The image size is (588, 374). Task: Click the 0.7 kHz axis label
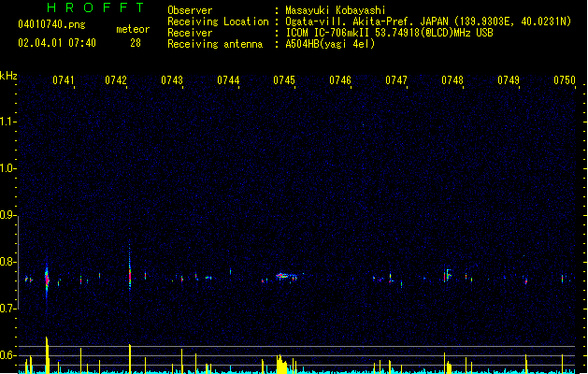(7, 309)
